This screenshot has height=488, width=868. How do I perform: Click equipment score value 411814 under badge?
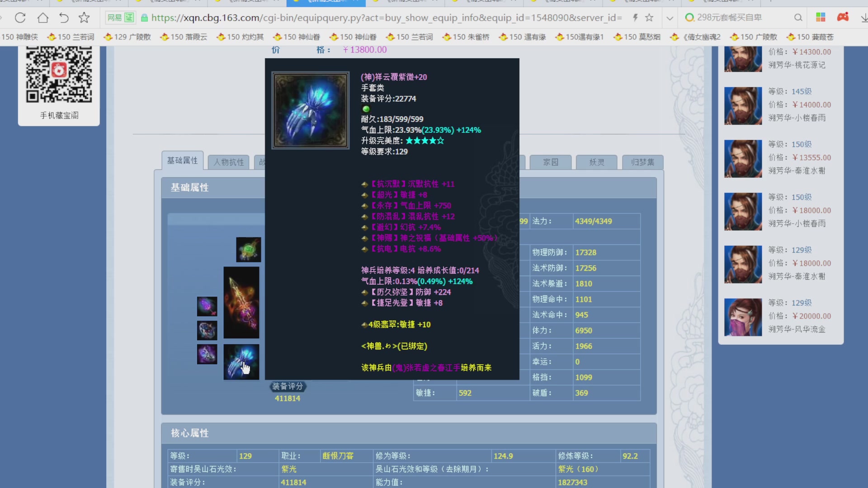click(288, 399)
